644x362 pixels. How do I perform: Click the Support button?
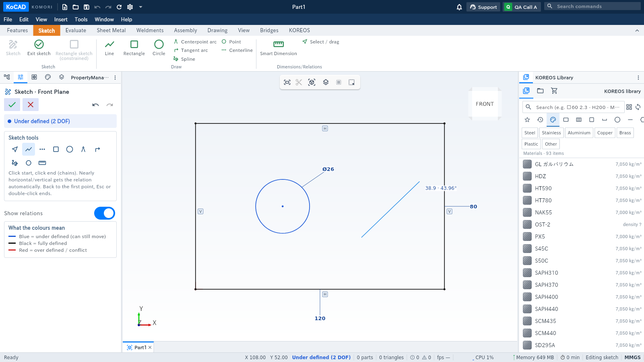pos(483,7)
